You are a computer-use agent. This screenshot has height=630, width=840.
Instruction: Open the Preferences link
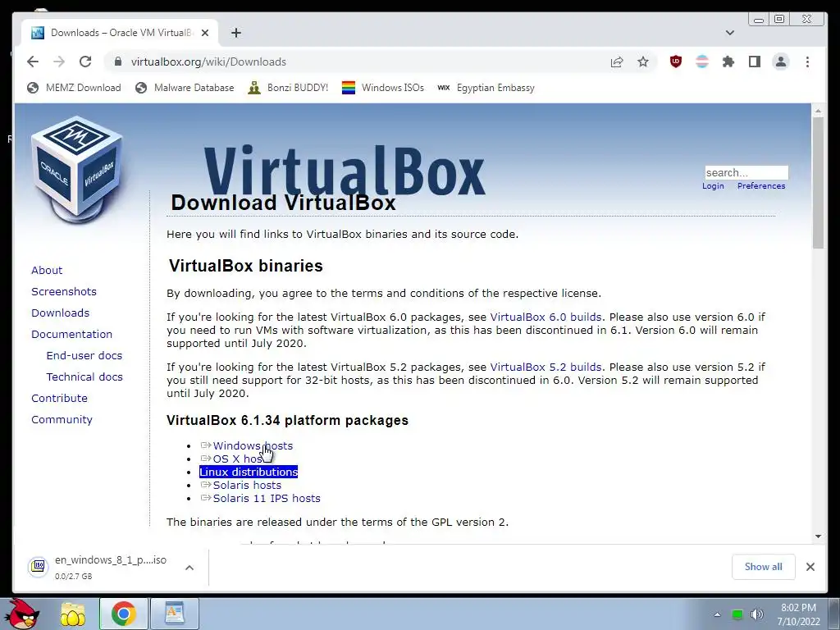[761, 186]
